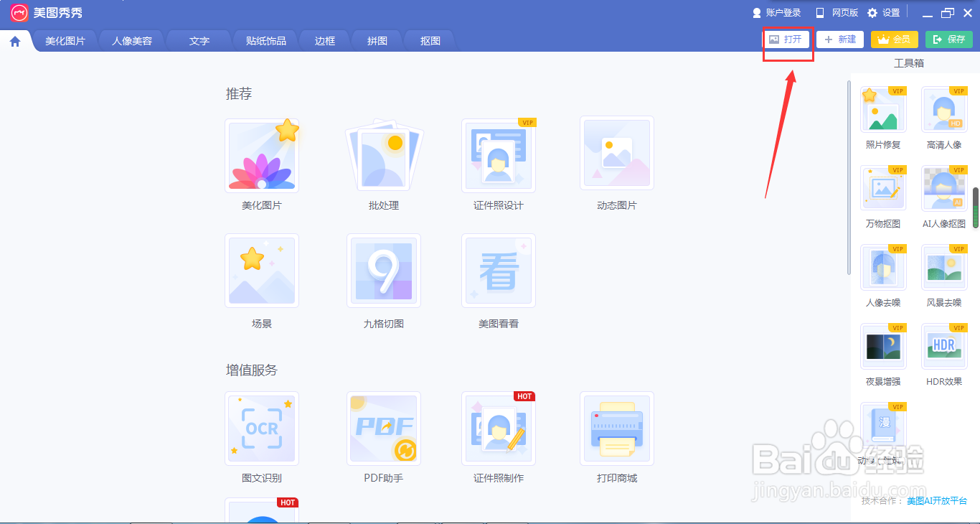Choose the AI人像抠图 toolbox tool
The image size is (980, 524).
[944, 189]
